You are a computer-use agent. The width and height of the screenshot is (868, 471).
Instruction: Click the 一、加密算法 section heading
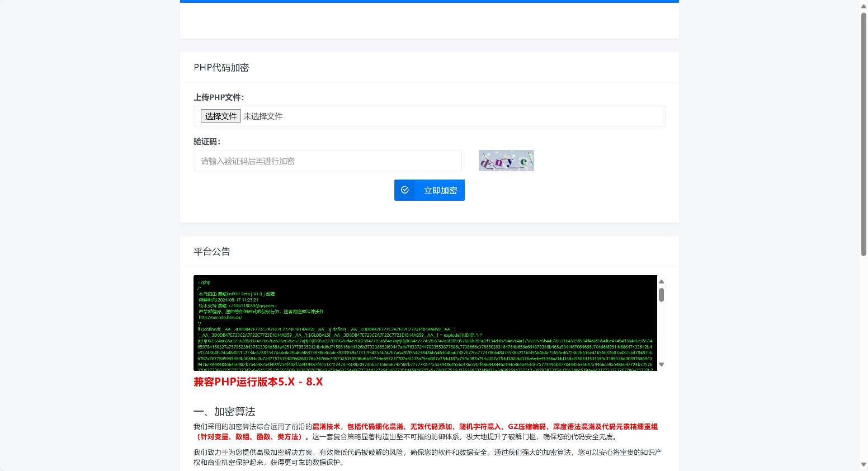coord(224,412)
